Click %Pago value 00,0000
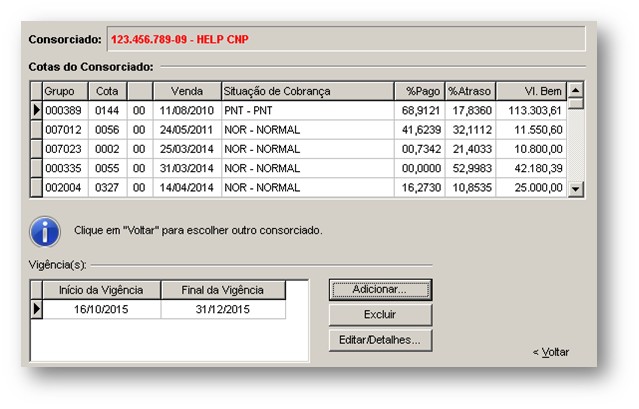The height and width of the screenshot is (409, 639). [x=419, y=168]
